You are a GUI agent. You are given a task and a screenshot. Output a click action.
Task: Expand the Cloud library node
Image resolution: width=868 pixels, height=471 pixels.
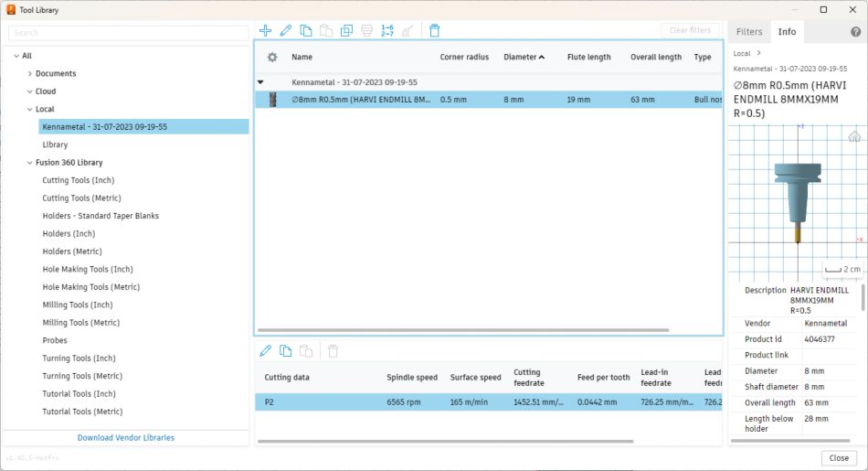(30, 91)
